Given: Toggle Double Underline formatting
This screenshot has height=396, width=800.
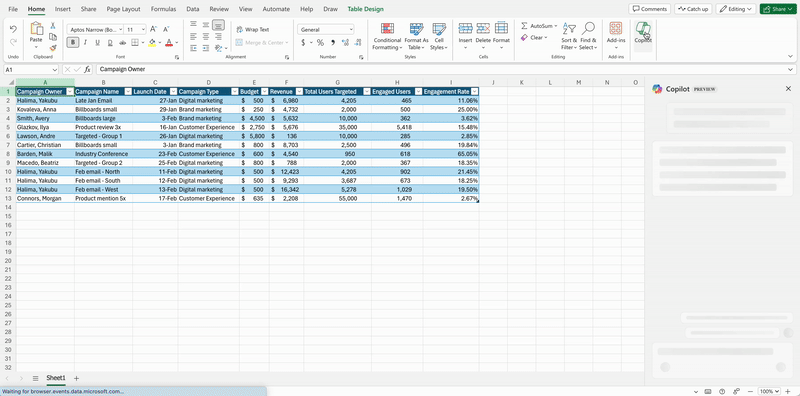Looking at the screenshot, I should 110,42.
